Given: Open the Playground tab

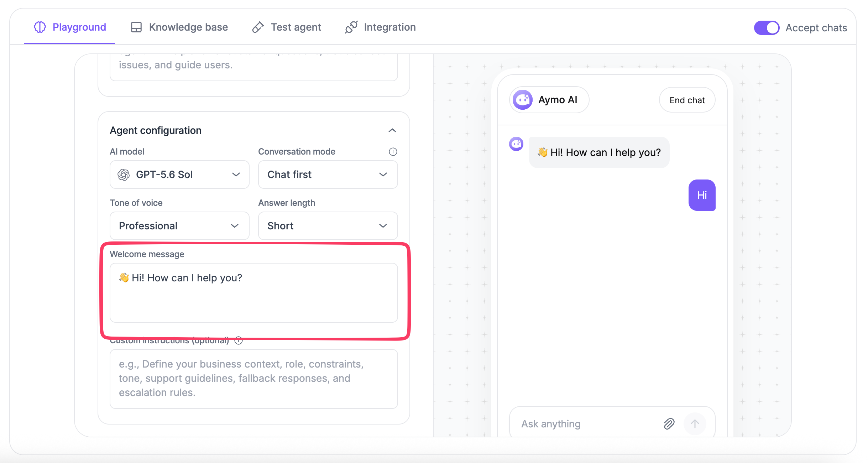Looking at the screenshot, I should (x=70, y=27).
